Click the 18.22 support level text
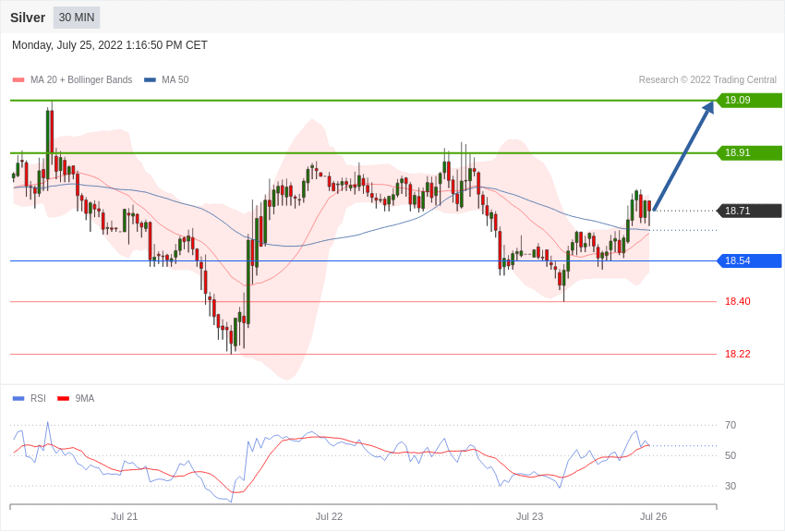This screenshot has height=532, width=785. 738,355
